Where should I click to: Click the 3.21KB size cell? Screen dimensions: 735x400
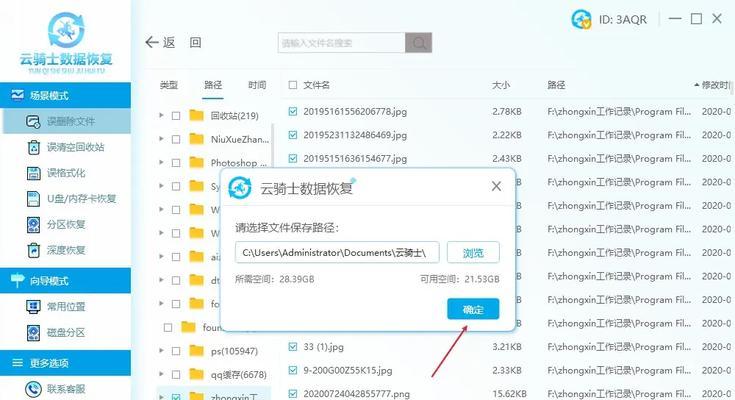point(507,347)
